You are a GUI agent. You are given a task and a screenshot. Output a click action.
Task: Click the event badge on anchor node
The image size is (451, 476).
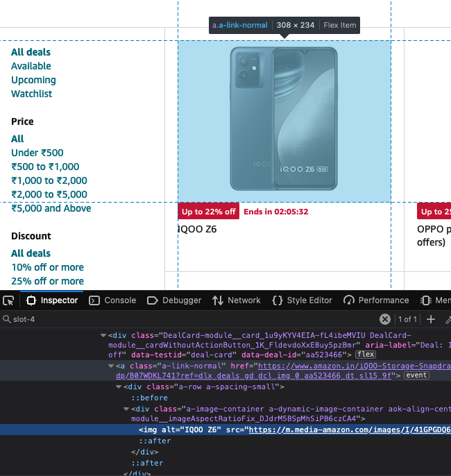click(416, 375)
